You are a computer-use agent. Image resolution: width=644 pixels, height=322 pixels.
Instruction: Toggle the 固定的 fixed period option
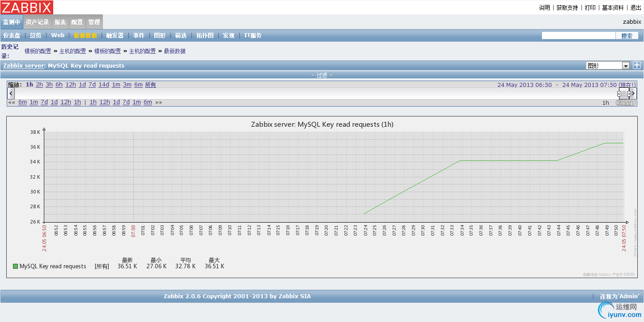click(625, 103)
